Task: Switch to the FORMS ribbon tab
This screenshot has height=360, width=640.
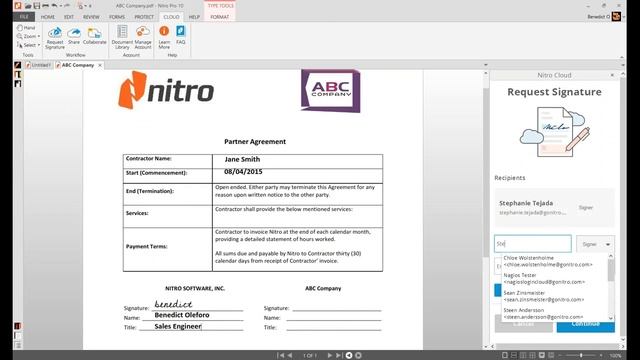Action: click(117, 17)
